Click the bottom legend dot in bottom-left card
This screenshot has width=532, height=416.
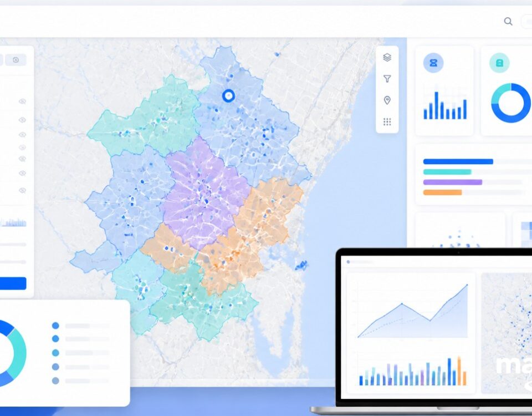point(55,381)
